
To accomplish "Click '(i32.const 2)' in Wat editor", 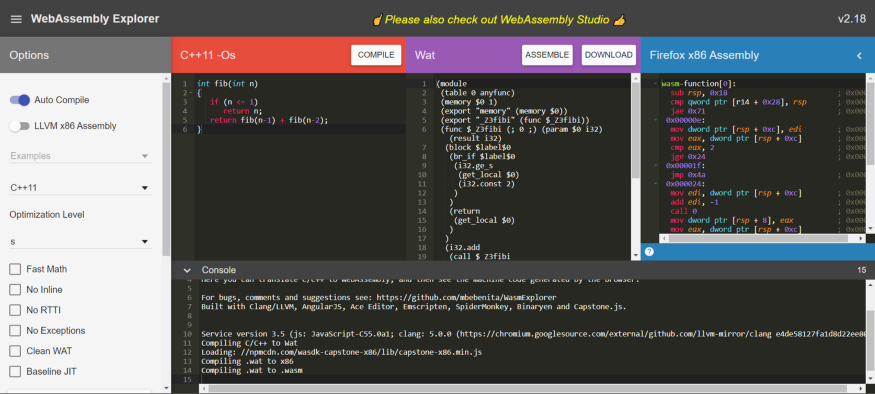I will tap(486, 184).
